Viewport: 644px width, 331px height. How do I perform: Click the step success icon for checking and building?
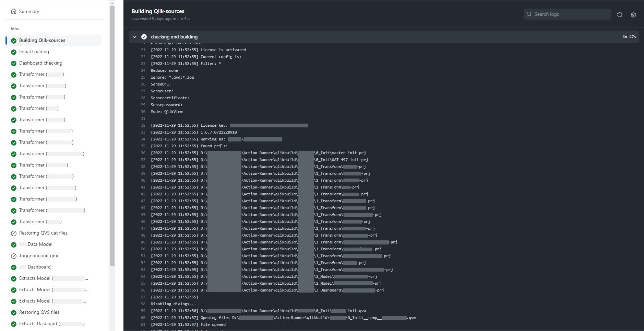[144, 37]
